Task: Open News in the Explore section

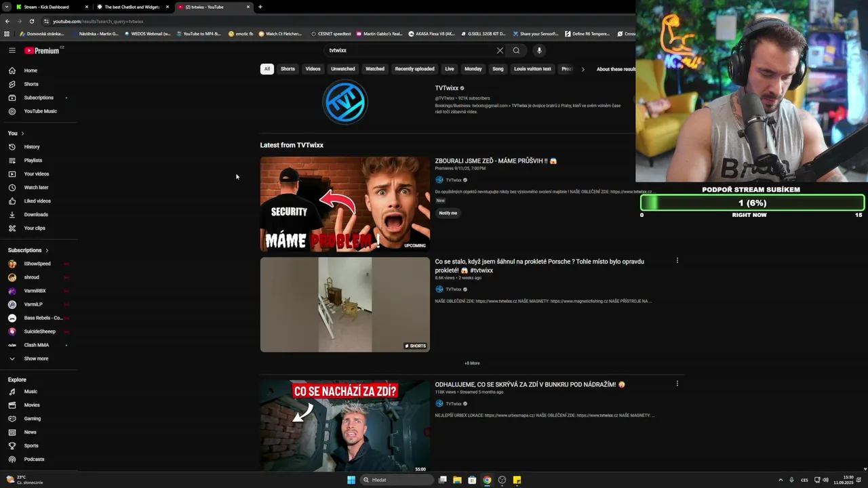Action: point(30,432)
